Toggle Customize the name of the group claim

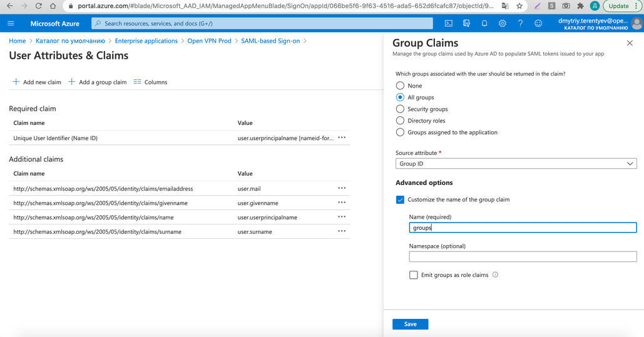point(400,199)
